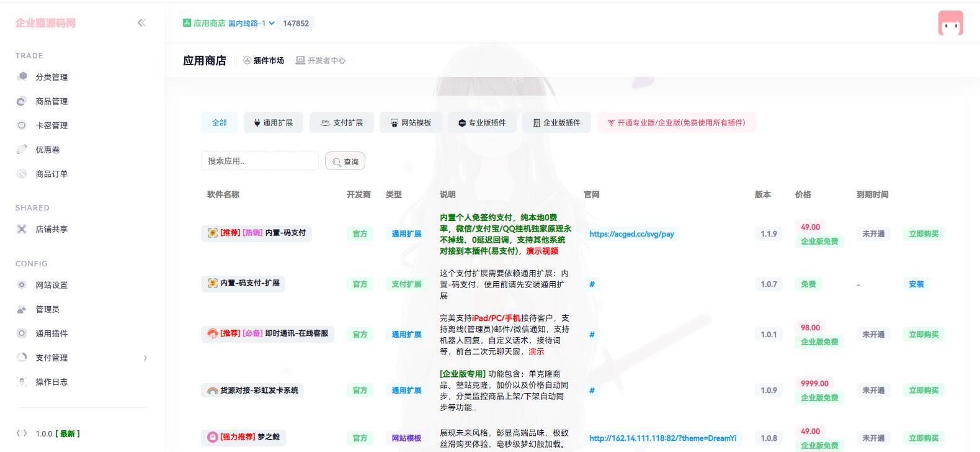Expand the 支付管理 submenu arrow

pos(145,358)
